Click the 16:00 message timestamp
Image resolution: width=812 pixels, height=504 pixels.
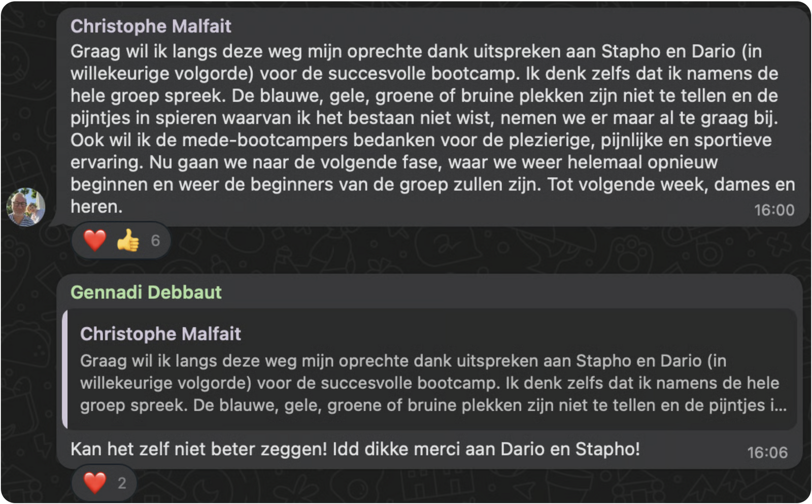(x=774, y=210)
